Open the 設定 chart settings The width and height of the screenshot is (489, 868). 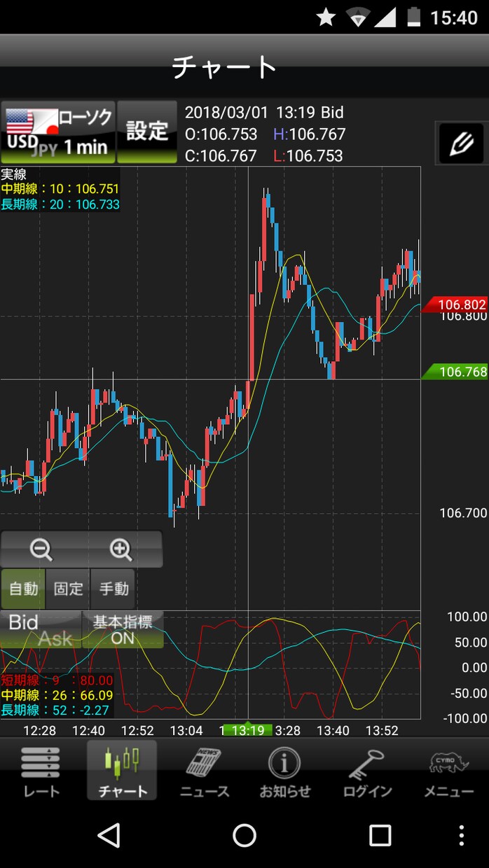147,132
